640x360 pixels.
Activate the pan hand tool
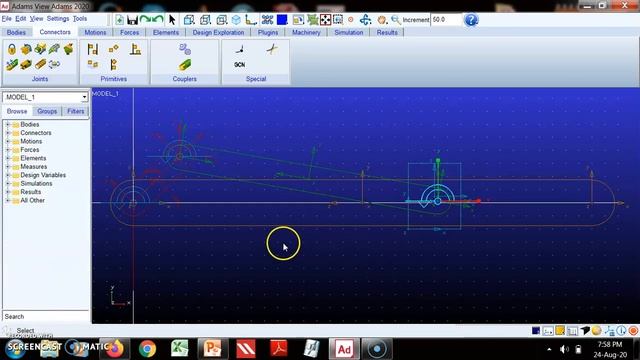click(382, 20)
